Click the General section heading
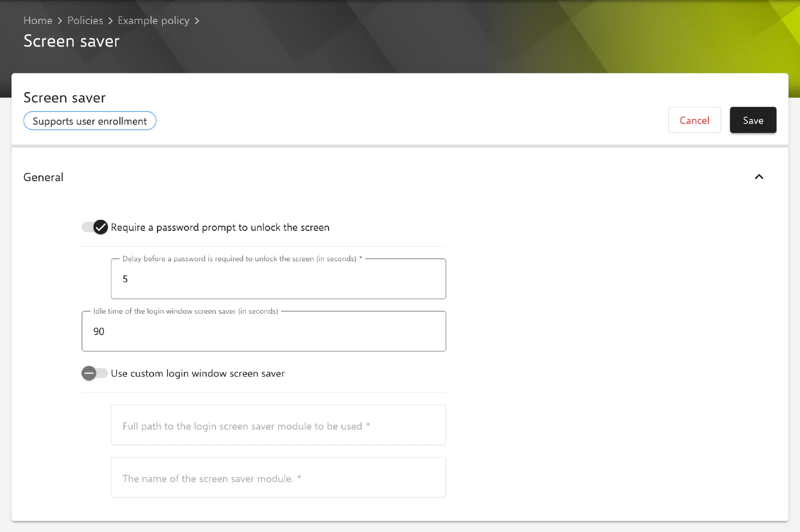Screen dimensions: 800x532 click(43, 177)
